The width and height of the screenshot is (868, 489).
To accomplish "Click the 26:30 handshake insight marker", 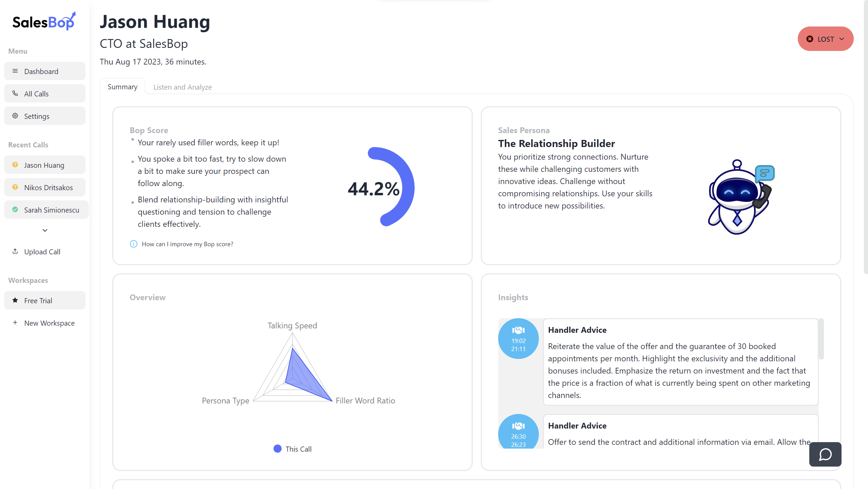I will pyautogui.click(x=518, y=431).
